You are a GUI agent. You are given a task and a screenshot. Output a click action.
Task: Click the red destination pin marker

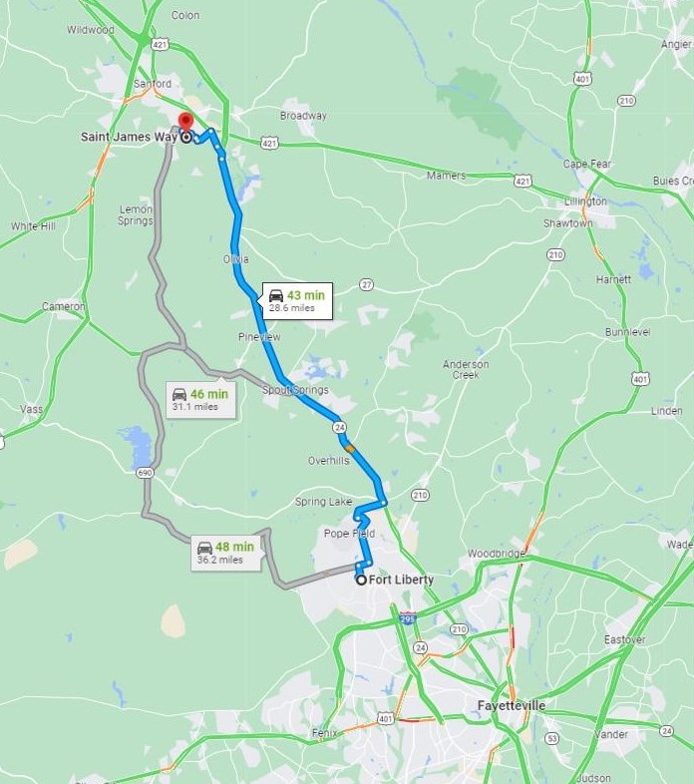(185, 122)
